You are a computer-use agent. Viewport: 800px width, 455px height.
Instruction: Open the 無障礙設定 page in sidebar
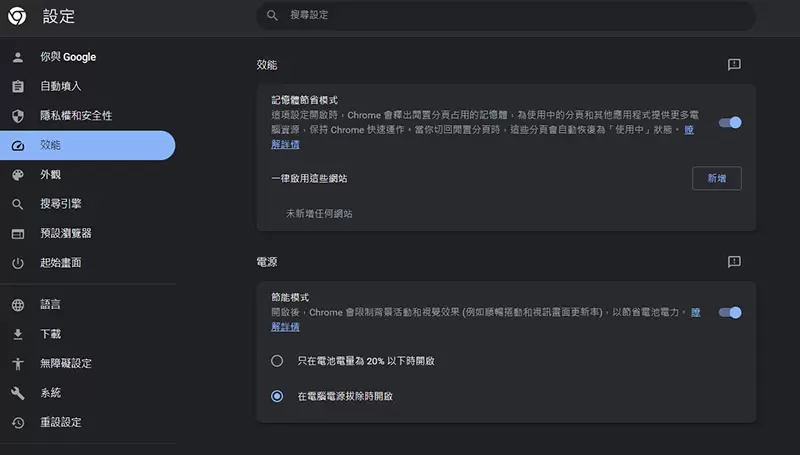point(66,363)
